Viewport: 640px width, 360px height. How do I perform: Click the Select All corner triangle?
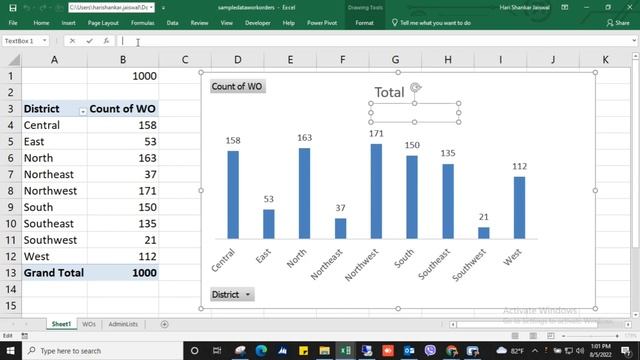[x=14, y=60]
